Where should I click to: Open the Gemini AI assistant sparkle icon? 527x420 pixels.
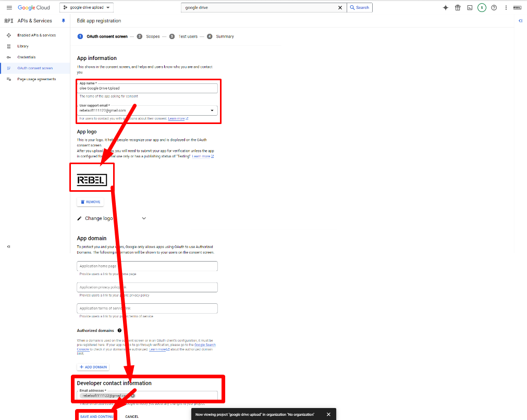445,7
